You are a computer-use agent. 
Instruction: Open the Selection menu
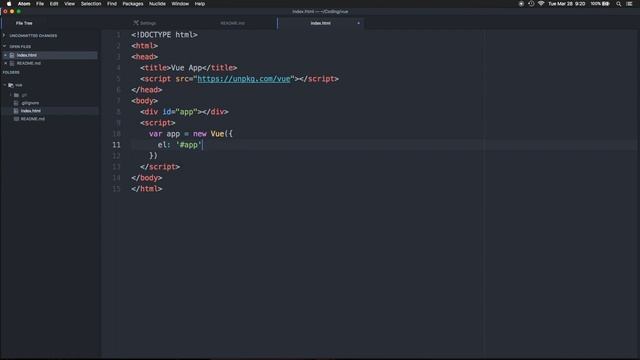point(91,4)
